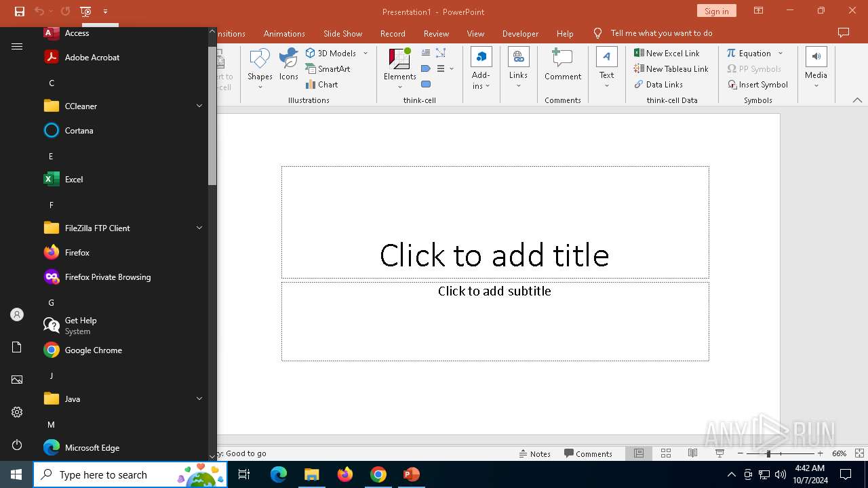
Task: Launch Excel from Start menu
Action: point(123,179)
